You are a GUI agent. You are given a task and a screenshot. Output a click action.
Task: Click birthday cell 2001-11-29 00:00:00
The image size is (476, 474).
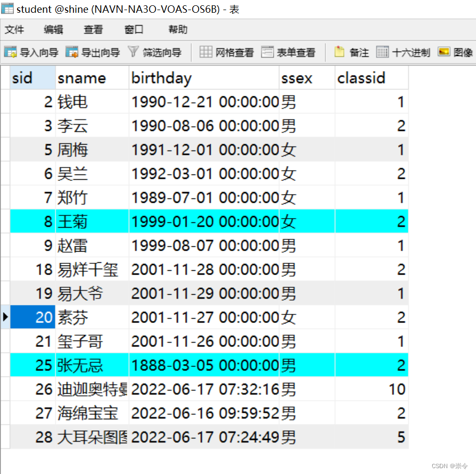[x=204, y=293]
